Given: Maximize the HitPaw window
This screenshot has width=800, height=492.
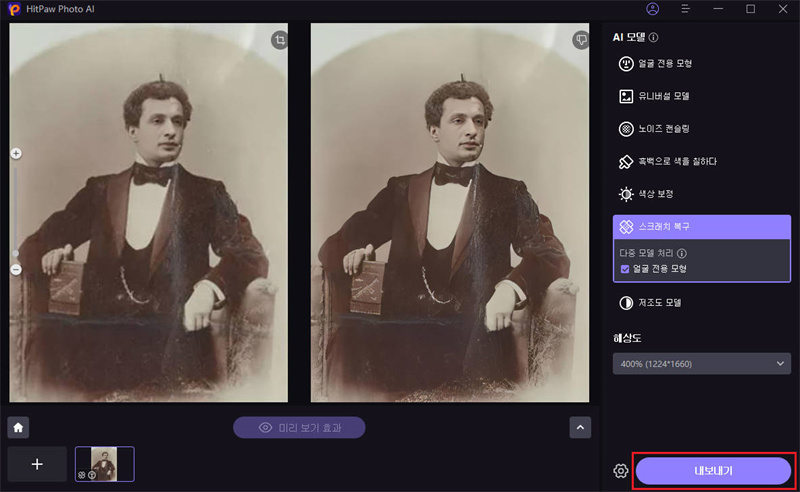Looking at the screenshot, I should (751, 9).
